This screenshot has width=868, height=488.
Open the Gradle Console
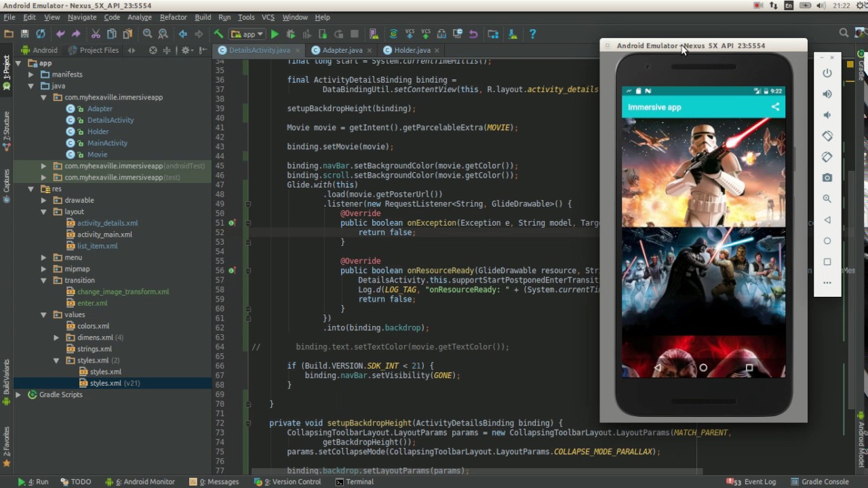pos(818,482)
